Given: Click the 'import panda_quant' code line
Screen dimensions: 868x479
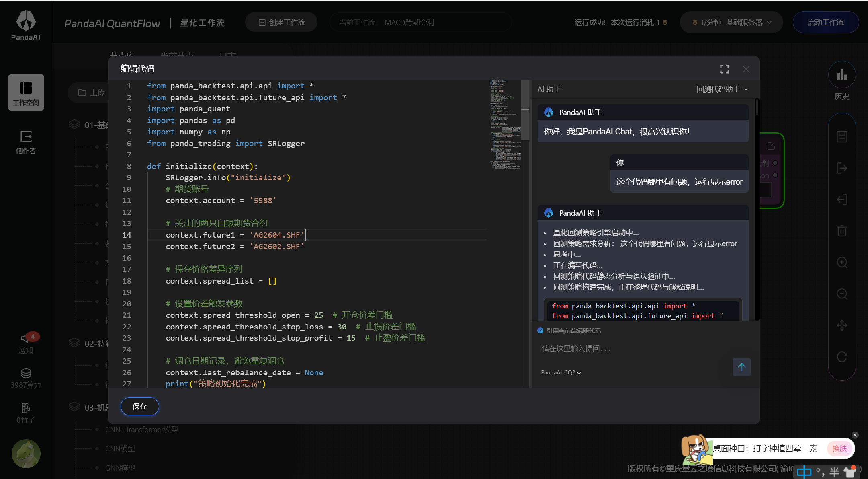Looking at the screenshot, I should (188, 109).
